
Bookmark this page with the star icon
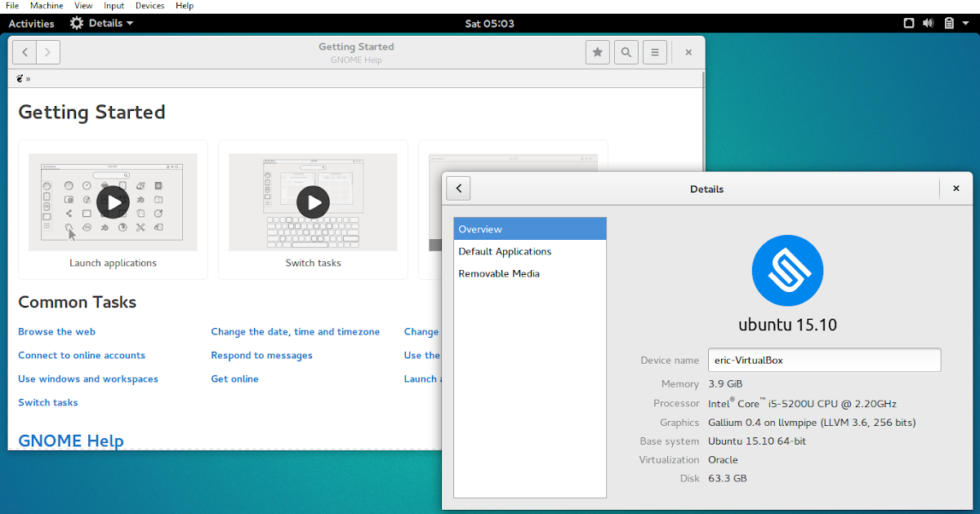[598, 52]
